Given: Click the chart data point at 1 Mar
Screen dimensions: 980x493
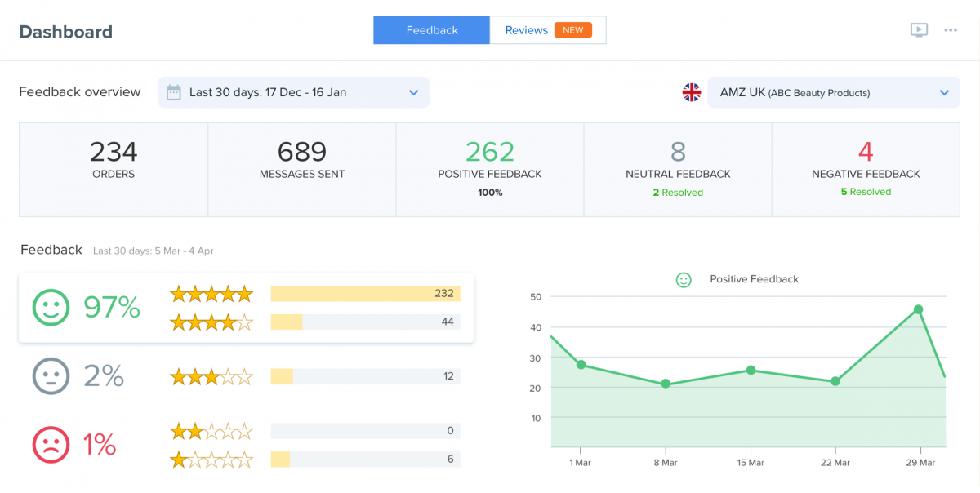Looking at the screenshot, I should 581,365.
